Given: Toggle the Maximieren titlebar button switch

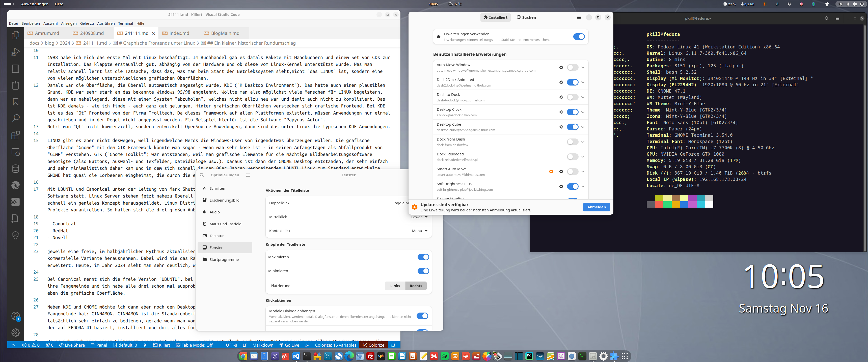Looking at the screenshot, I should (423, 257).
